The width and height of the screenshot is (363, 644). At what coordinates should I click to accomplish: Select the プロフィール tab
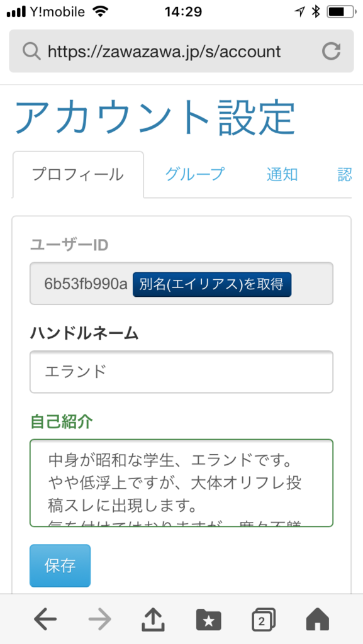coord(78,175)
